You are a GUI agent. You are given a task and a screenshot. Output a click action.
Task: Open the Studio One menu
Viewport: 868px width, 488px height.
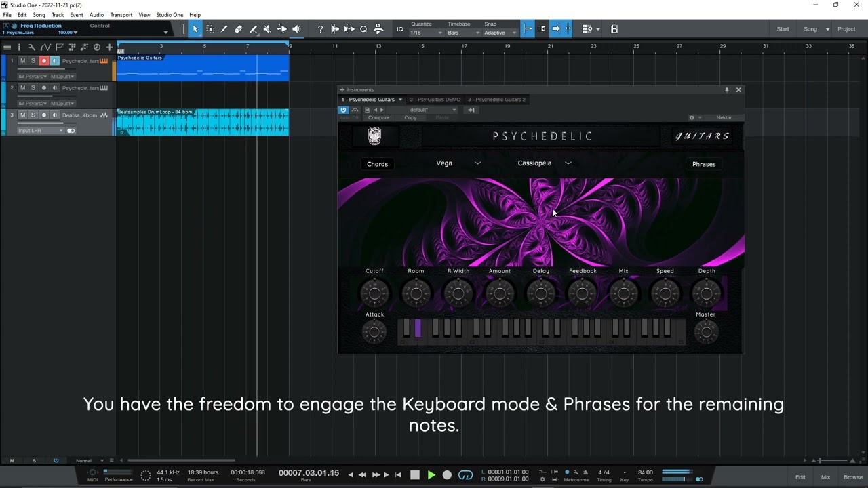point(170,15)
